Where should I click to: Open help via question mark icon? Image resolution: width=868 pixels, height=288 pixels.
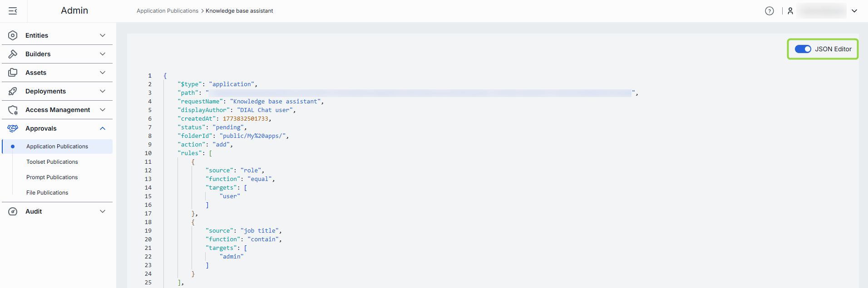click(x=769, y=11)
